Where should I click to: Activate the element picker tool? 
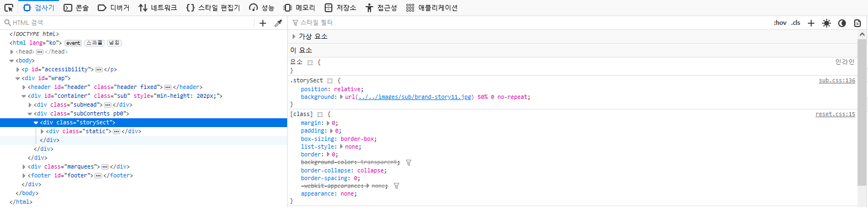click(x=8, y=8)
